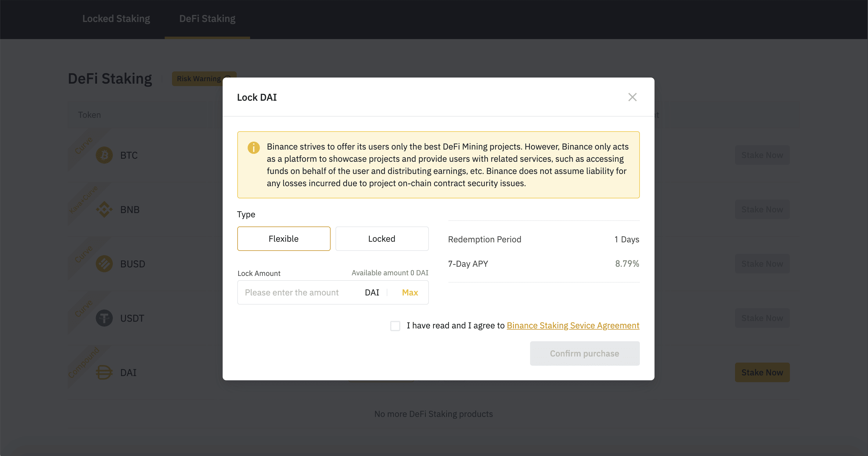This screenshot has height=456, width=868.
Task: Click the Compound ribbon on the DAI row
Action: point(84,363)
